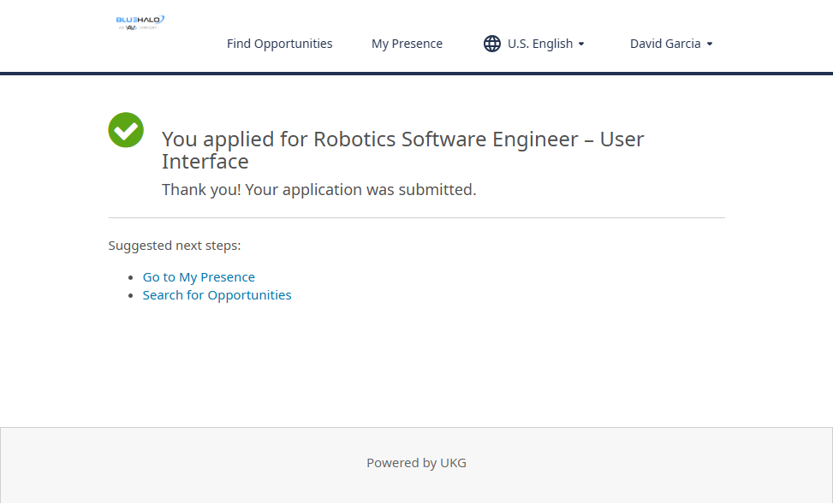Select My Presence in the top navigation
Screen dimensions: 833x504
pos(407,44)
